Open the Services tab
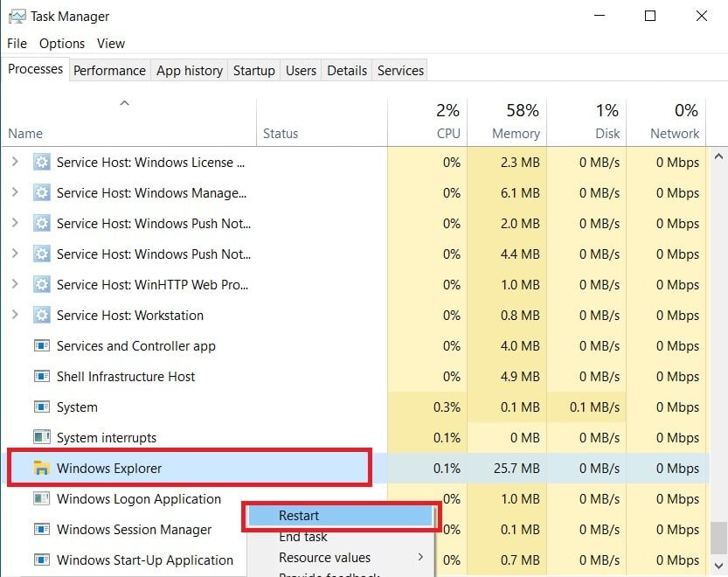Image resolution: width=728 pixels, height=577 pixels. tap(400, 71)
